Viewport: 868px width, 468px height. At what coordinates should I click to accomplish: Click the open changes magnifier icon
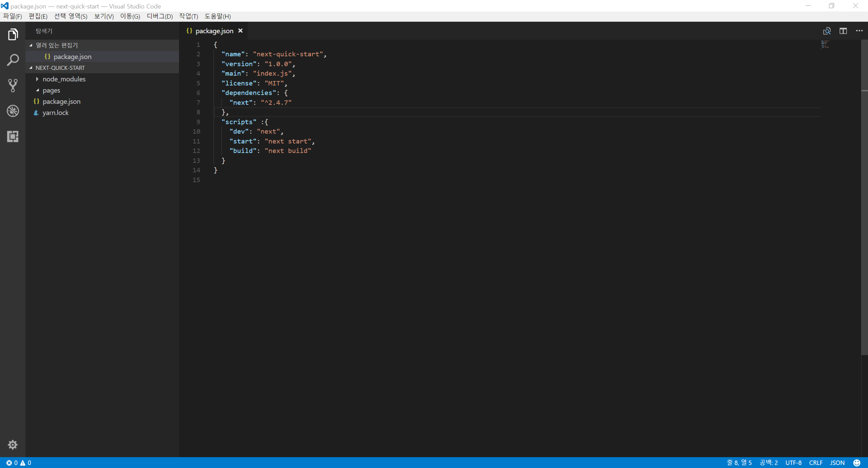(827, 31)
